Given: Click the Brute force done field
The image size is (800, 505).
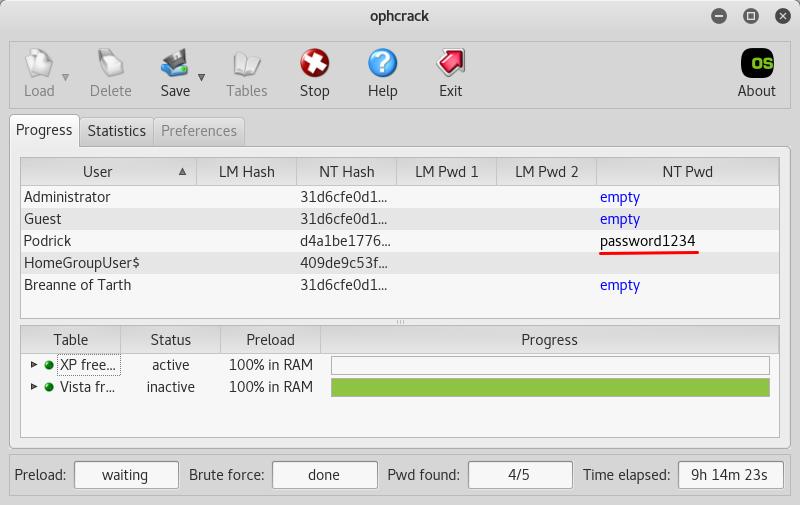Looking at the screenshot, I should 324,475.
